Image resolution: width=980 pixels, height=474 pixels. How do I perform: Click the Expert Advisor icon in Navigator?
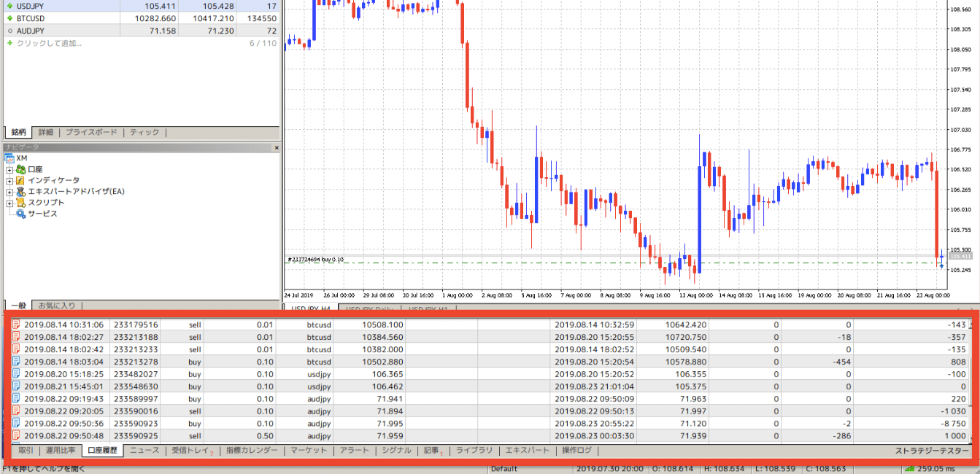pos(20,191)
